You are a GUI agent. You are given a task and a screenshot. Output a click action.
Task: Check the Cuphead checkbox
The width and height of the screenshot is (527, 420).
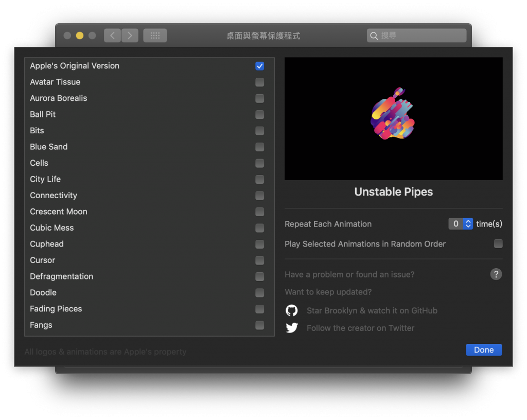point(259,244)
